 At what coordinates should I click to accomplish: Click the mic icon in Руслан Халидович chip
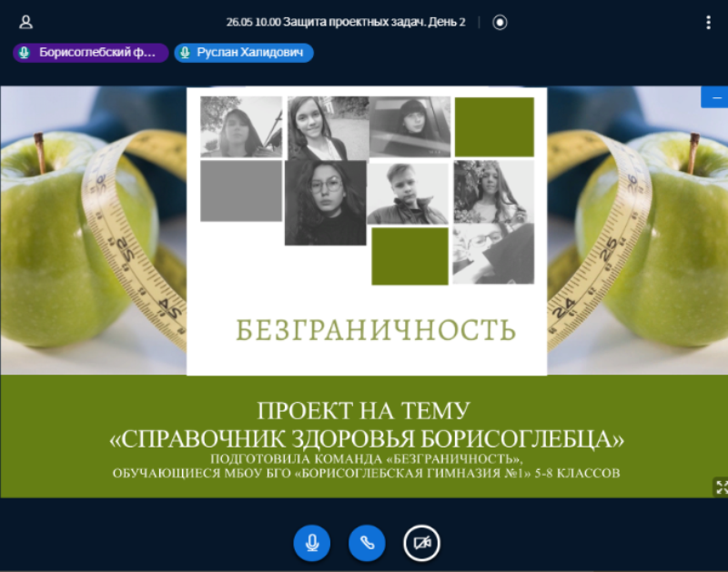[x=185, y=53]
